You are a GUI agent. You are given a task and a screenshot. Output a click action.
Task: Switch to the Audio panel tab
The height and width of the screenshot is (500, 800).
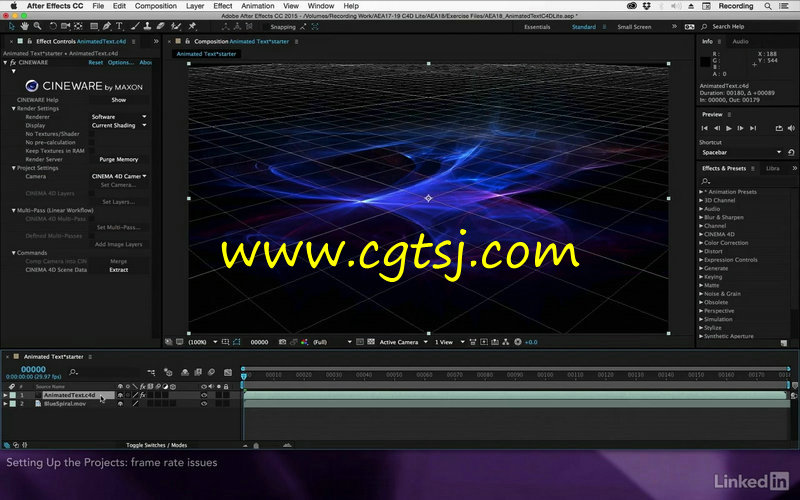tap(740, 41)
